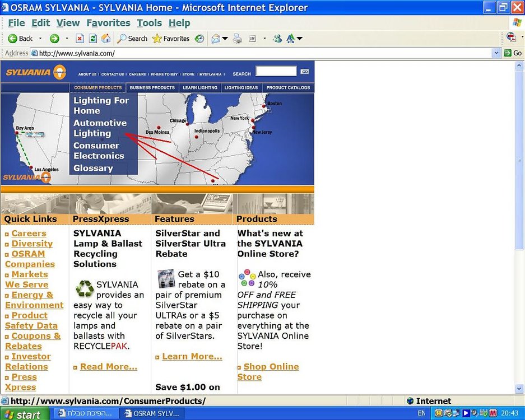Open the Tools menu

149,23
